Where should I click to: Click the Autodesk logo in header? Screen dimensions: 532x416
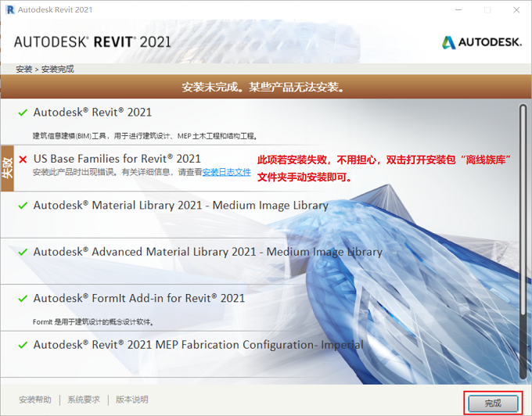pos(481,42)
